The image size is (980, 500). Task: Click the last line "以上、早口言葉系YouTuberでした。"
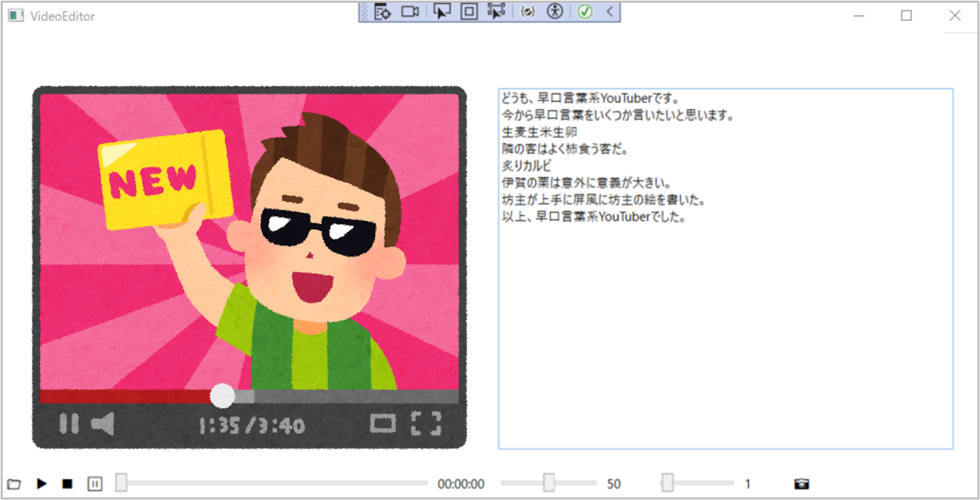(x=594, y=218)
